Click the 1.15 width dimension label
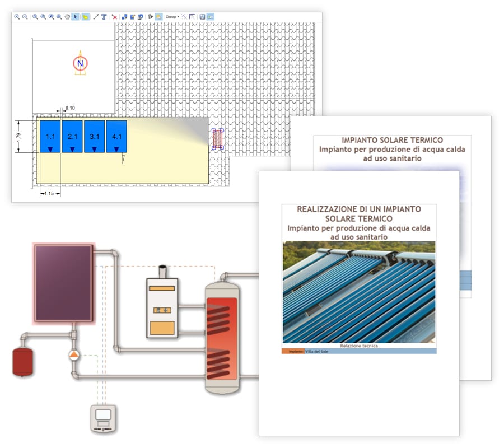The width and height of the screenshot is (504, 448). click(x=49, y=193)
